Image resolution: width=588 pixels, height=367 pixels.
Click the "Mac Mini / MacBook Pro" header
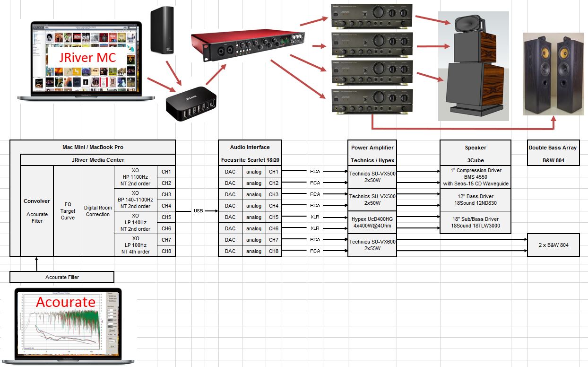pos(93,147)
